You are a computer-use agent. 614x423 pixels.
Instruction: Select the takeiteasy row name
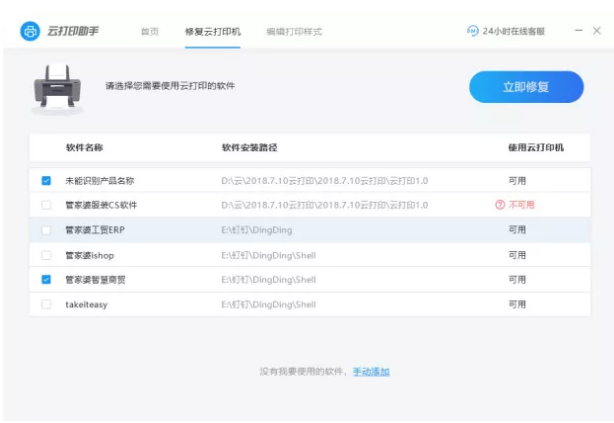tap(86, 305)
